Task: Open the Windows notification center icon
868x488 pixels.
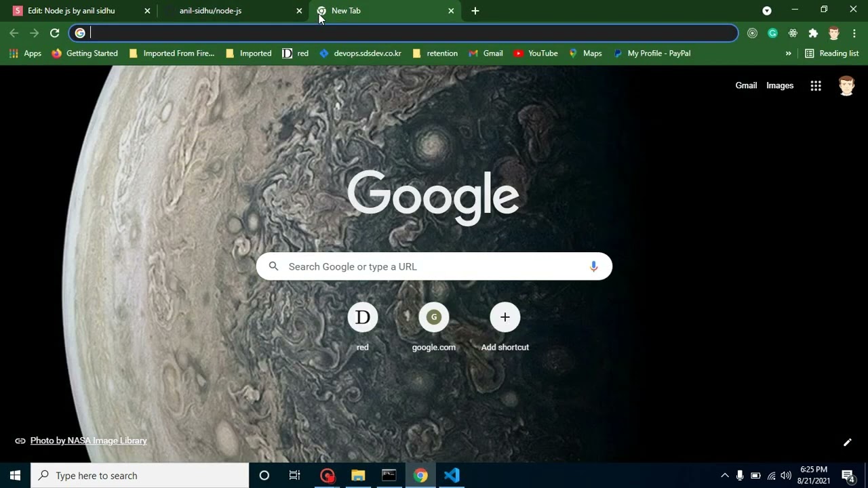Action: 848,476
